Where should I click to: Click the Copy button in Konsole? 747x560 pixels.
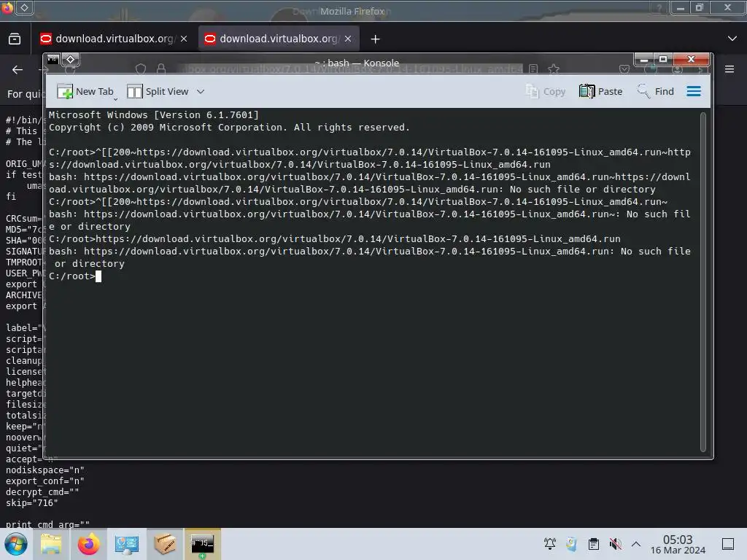point(546,91)
